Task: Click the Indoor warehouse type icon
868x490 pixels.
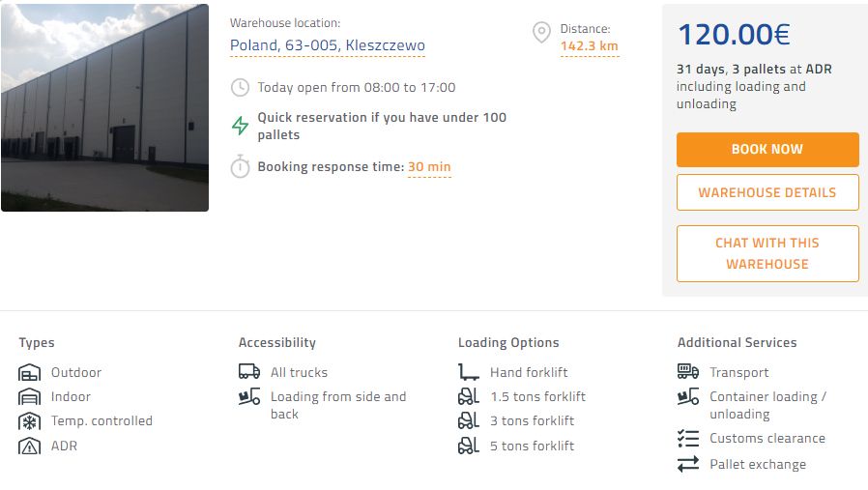Action: 30,397
